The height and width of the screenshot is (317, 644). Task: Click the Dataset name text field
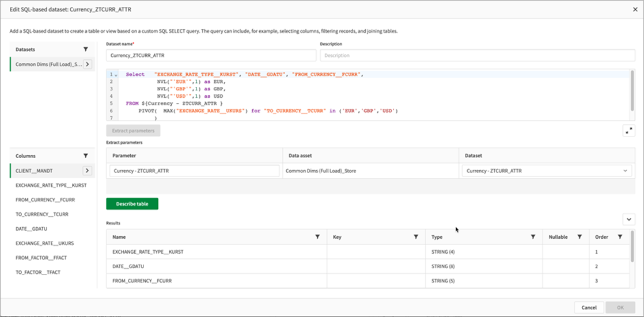pyautogui.click(x=211, y=55)
